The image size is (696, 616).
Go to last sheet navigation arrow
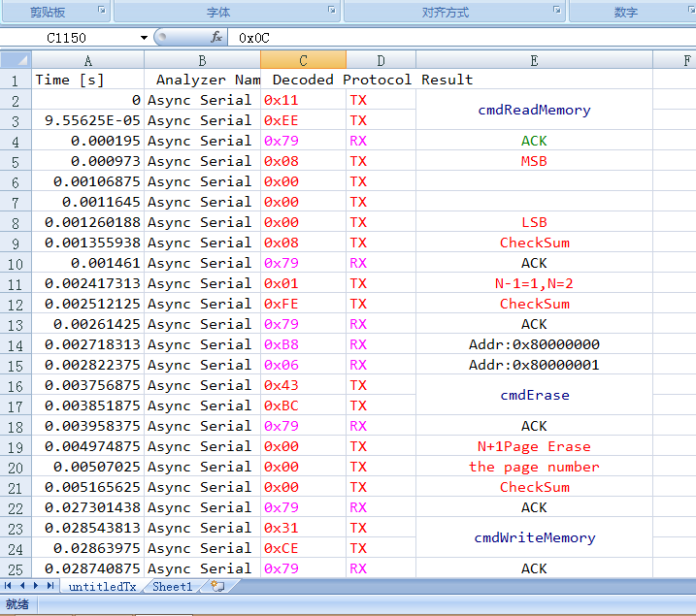click(50, 586)
